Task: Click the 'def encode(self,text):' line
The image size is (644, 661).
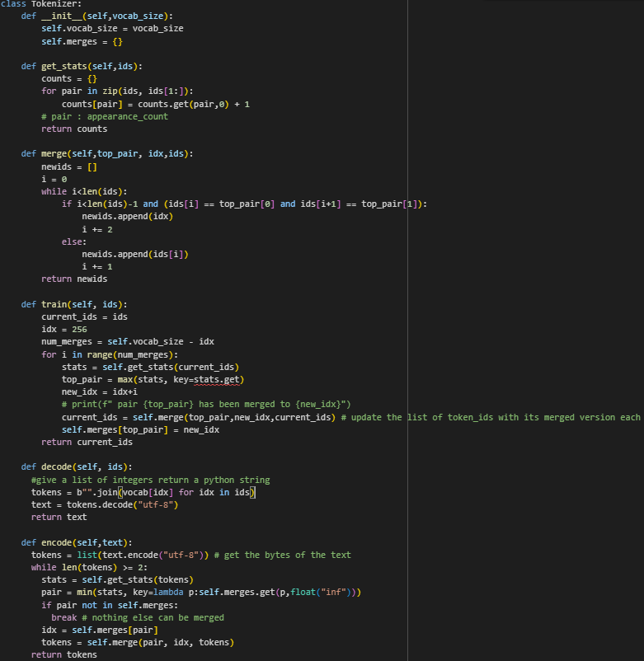Action: click(77, 542)
